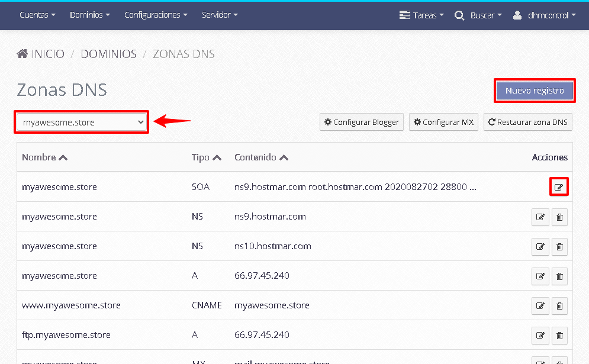Open the Servidor menu
Screen dimensions: 589x364
(220, 15)
